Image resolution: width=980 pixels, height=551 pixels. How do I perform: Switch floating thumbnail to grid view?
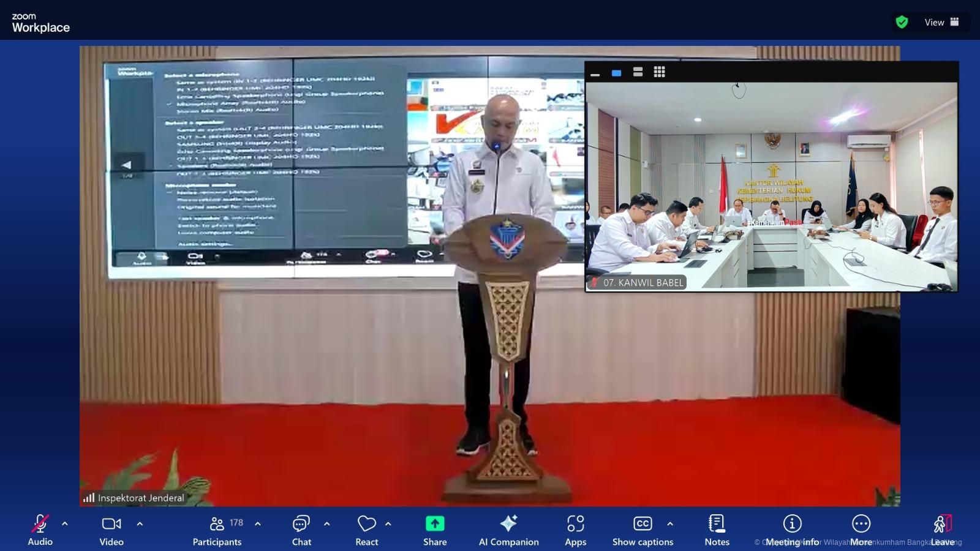(x=659, y=72)
